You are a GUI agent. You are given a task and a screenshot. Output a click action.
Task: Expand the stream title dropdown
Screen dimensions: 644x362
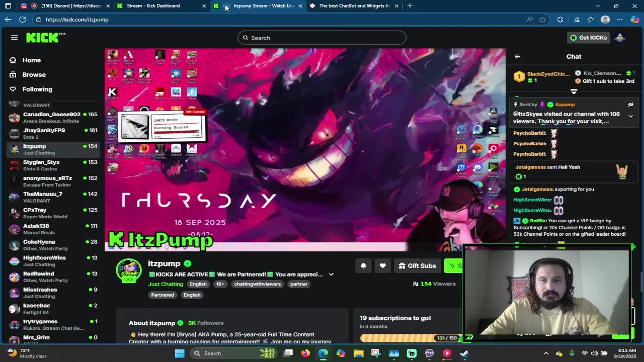click(x=331, y=275)
